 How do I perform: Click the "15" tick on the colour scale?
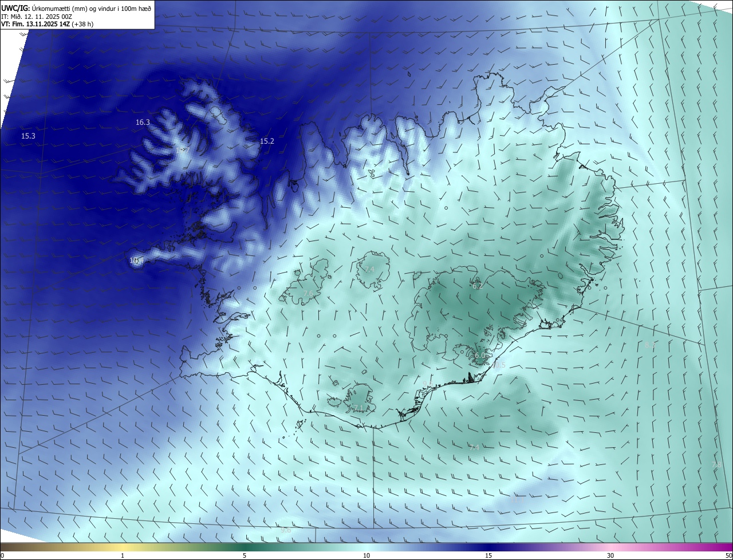tap(488, 555)
